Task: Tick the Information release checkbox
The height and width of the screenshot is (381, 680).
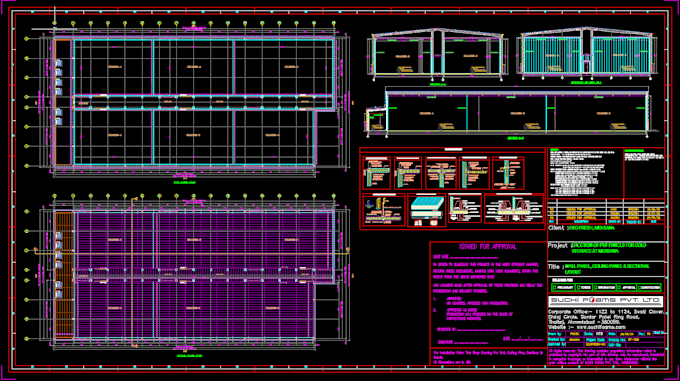Action: (596, 288)
